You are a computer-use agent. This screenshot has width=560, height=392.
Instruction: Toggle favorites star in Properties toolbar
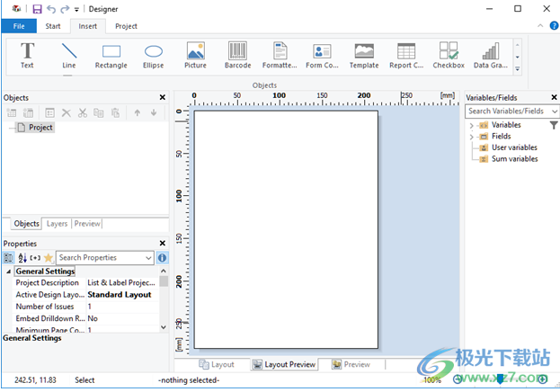point(49,258)
